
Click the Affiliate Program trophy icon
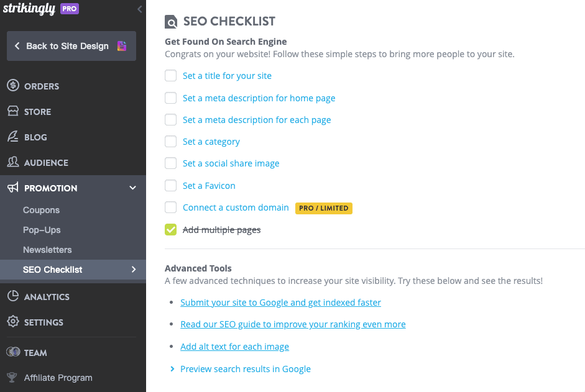click(x=12, y=378)
